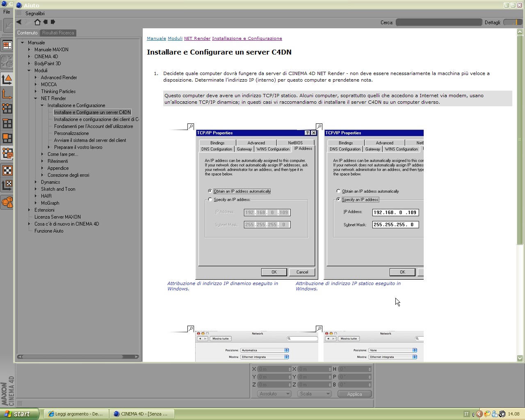525x420 pixels.
Task: Expand Preparare il vostro lavoro node
Action: 49,147
